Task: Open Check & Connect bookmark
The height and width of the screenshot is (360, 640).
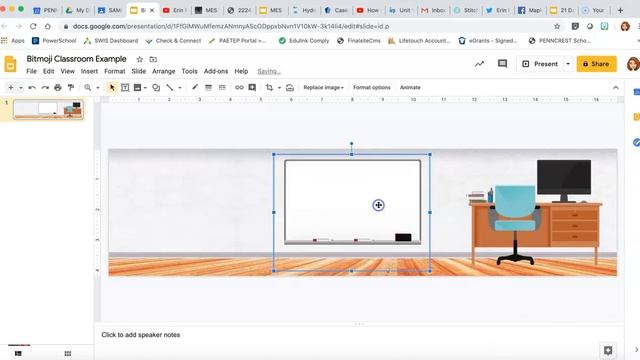Action: pyautogui.click(x=173, y=41)
